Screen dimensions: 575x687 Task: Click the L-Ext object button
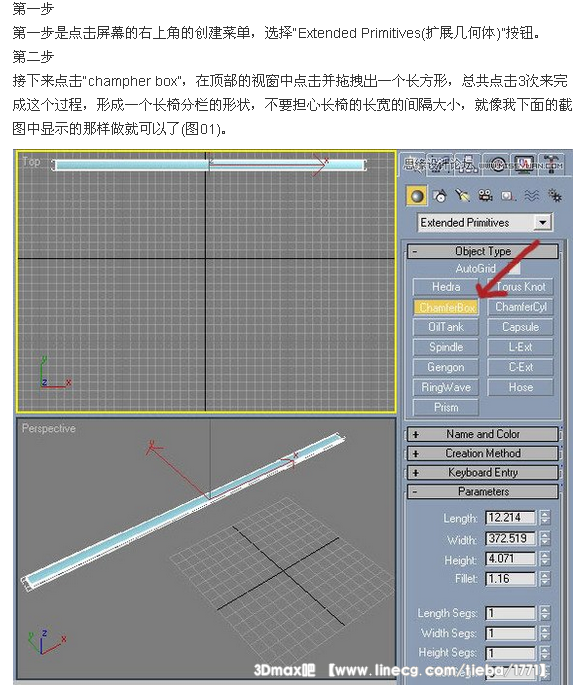tap(521, 347)
